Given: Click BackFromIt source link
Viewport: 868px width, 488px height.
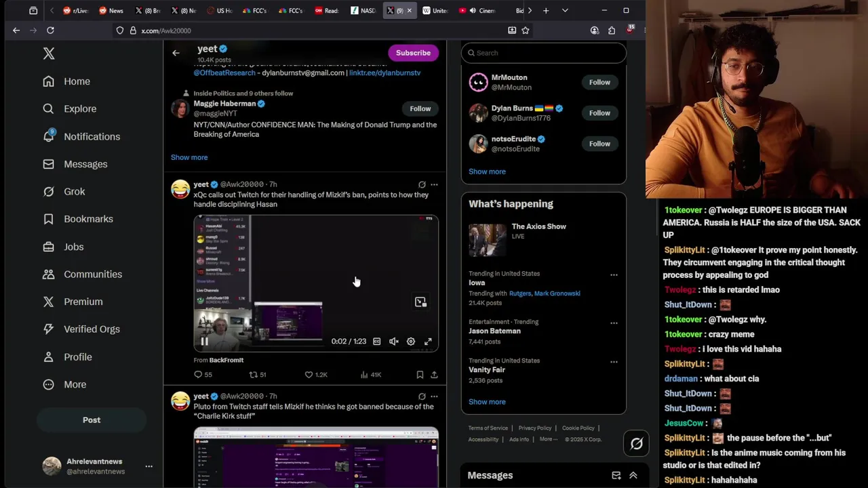Looking at the screenshot, I should pos(226,360).
